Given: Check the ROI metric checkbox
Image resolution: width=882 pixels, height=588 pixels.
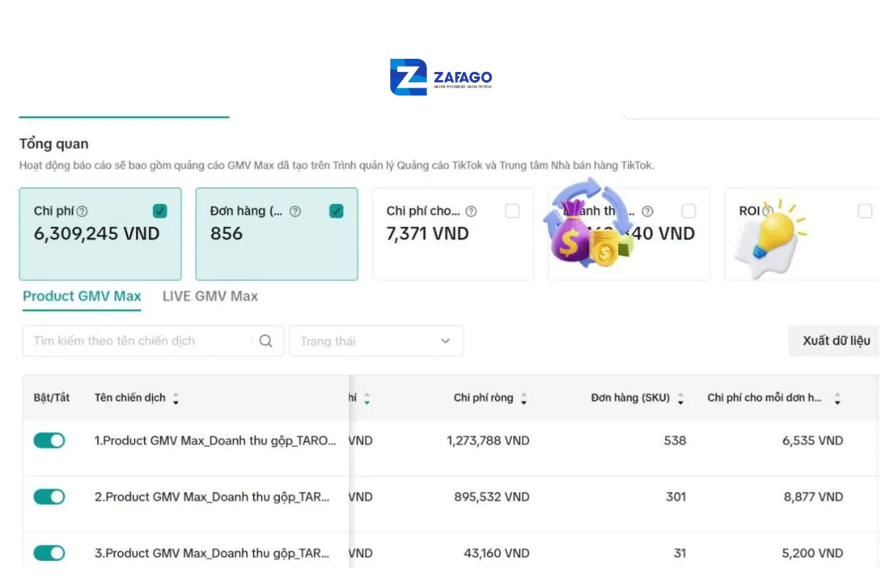Looking at the screenshot, I should (864, 212).
